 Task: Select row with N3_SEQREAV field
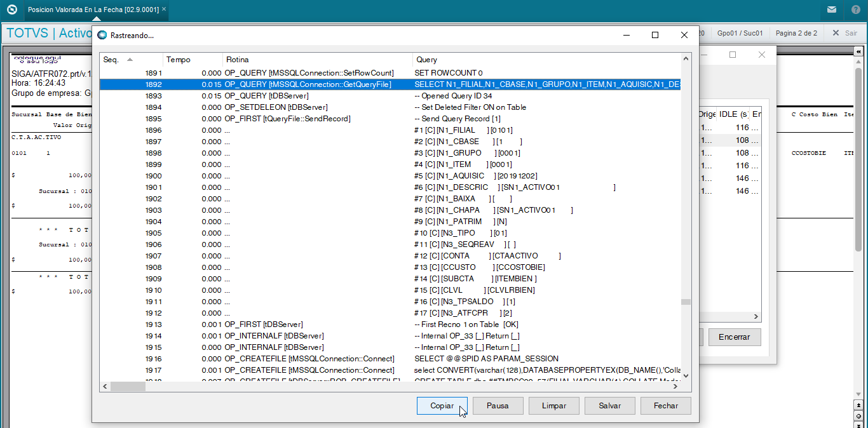click(x=391, y=244)
